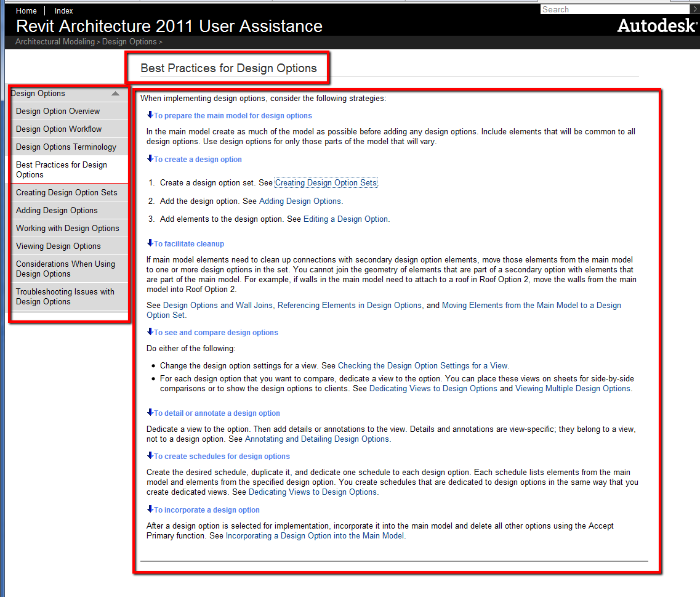Follow the Creating Design Option Sets link in step 1
Image resolution: width=700 pixels, height=597 pixels.
326,182
